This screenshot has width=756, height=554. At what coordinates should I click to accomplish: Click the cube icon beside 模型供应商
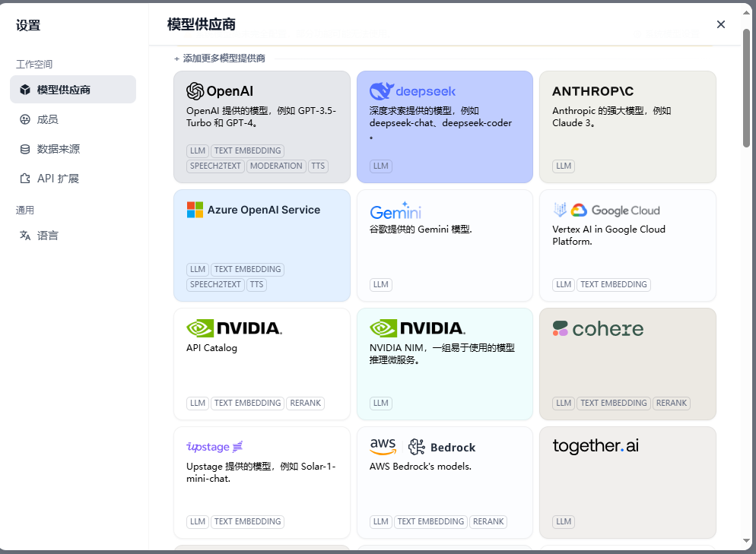25,90
